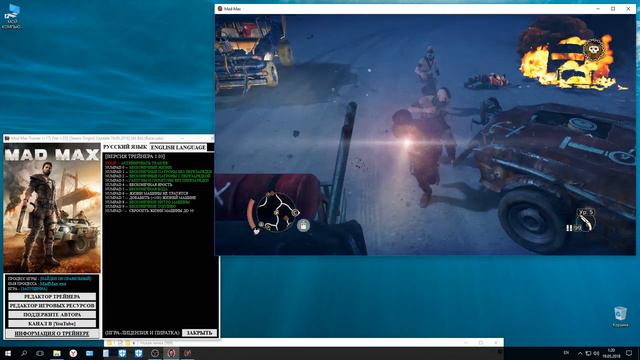Click the Mad Max trainer taskbar icon
Screen dimensions: 640x360
187,353
